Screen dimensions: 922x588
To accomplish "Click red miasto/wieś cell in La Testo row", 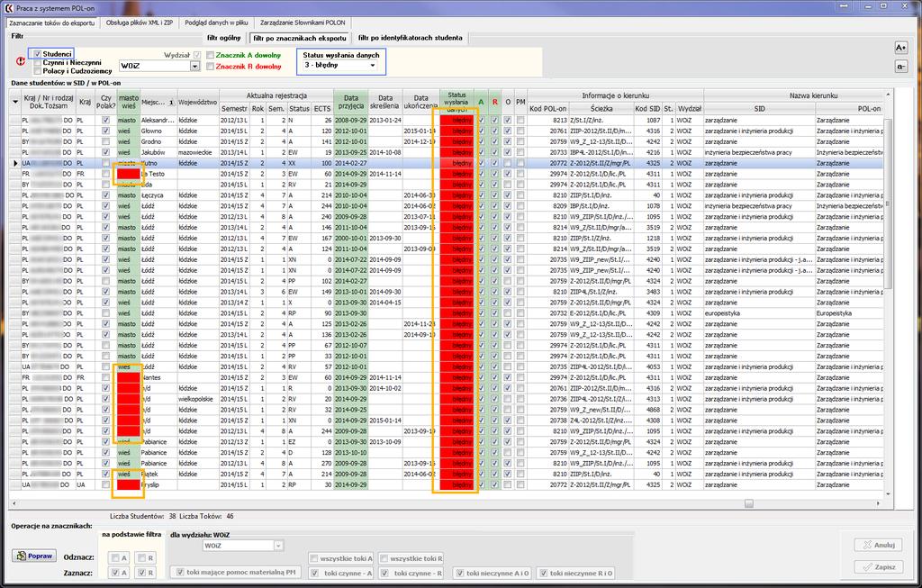I will (x=128, y=174).
